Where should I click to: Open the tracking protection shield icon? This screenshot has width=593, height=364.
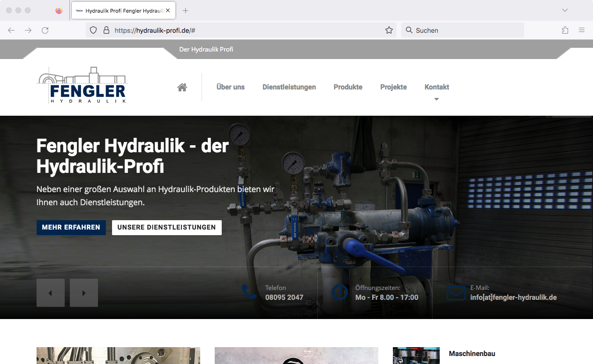93,30
